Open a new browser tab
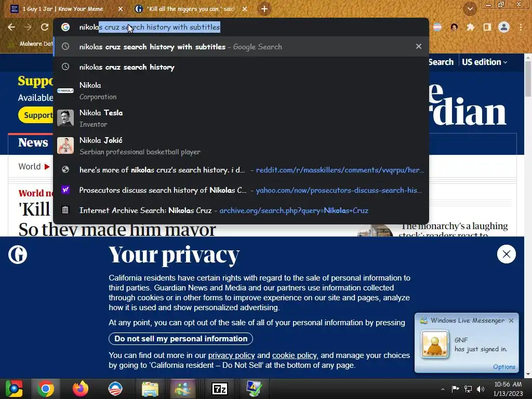The width and height of the screenshot is (532, 399). point(264,9)
